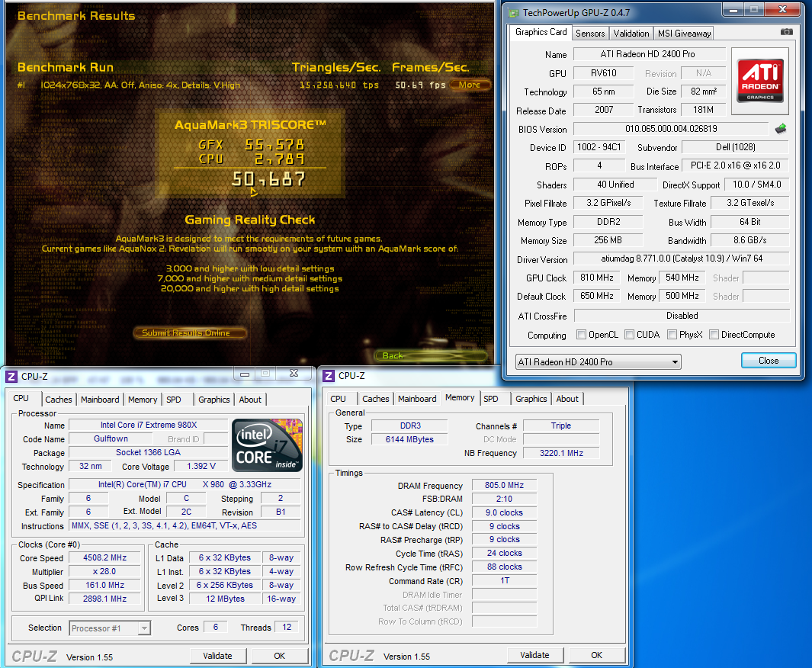Click the CAS# Latency 9.0 clocks value

[x=504, y=512]
